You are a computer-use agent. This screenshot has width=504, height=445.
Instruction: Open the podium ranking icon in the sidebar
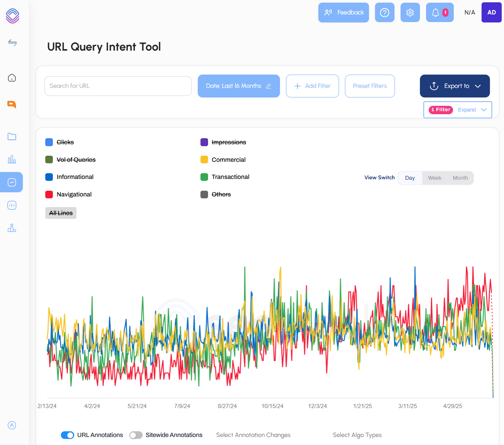11,228
